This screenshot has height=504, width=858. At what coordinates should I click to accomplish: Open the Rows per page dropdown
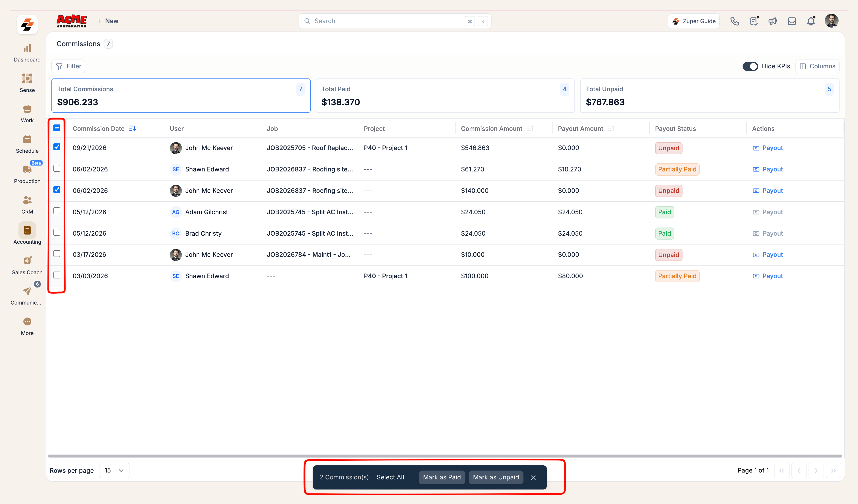114,470
